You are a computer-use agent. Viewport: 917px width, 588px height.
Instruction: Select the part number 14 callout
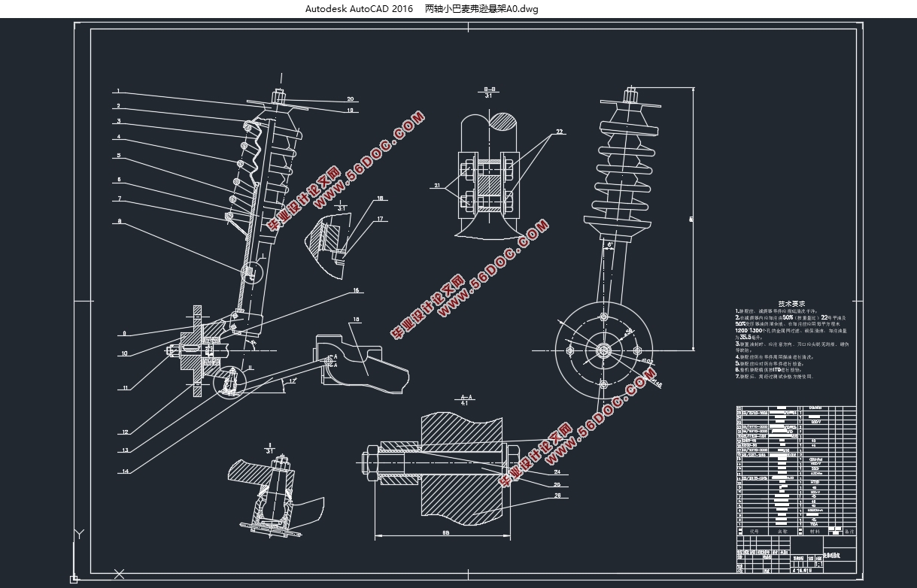pyautogui.click(x=125, y=471)
